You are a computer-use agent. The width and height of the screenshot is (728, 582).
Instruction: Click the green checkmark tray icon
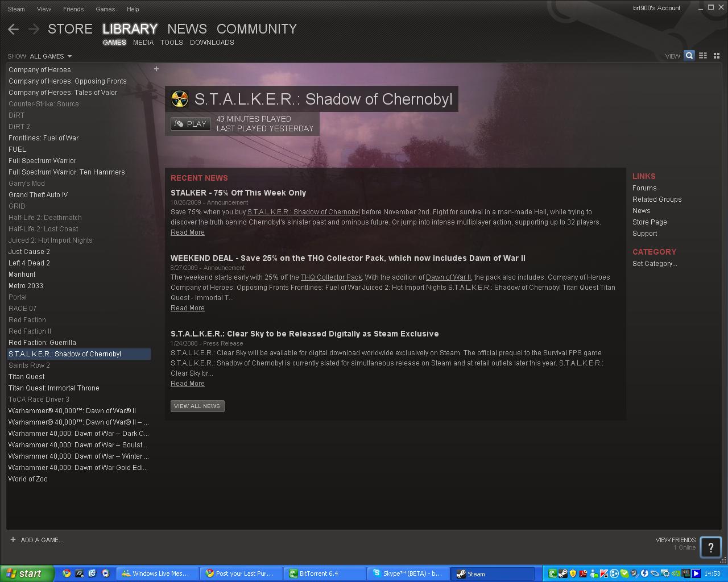(624, 573)
